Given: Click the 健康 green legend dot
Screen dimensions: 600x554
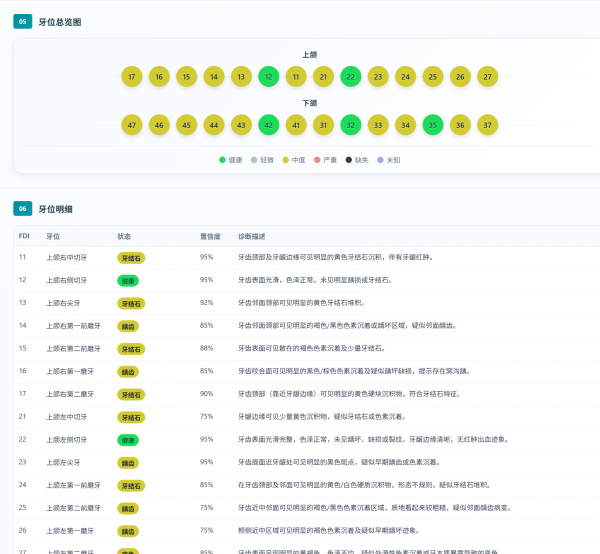Looking at the screenshot, I should tap(222, 160).
